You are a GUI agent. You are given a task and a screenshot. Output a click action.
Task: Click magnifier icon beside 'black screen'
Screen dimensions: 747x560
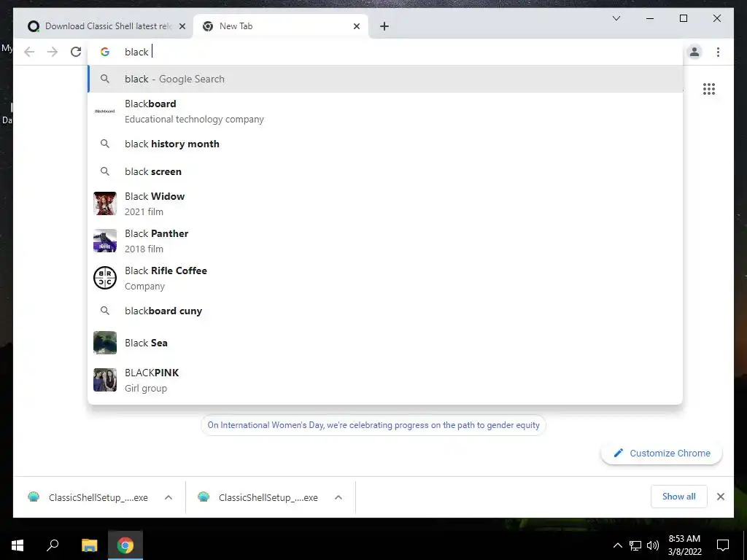point(105,171)
